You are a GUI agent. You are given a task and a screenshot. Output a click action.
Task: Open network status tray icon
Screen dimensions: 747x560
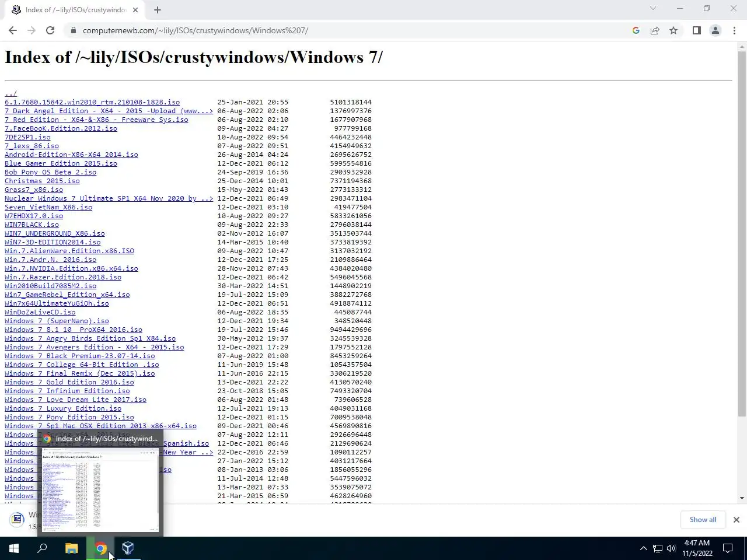pyautogui.click(x=658, y=548)
